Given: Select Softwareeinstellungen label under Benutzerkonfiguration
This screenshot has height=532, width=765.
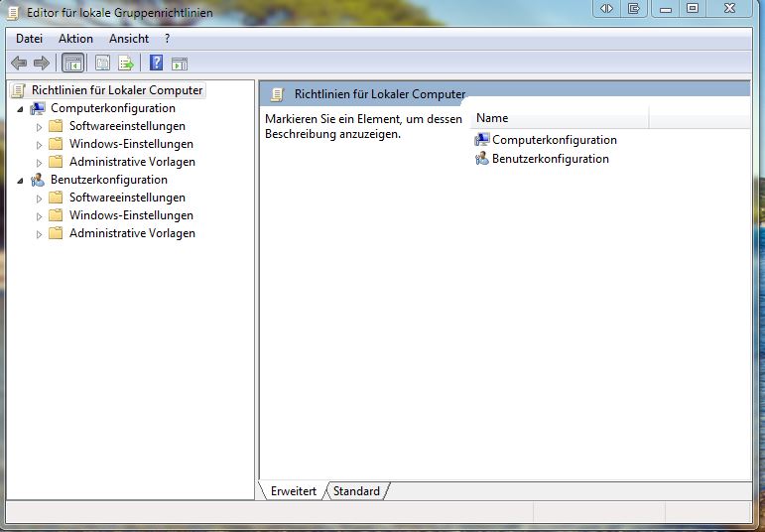Looking at the screenshot, I should coord(127,198).
